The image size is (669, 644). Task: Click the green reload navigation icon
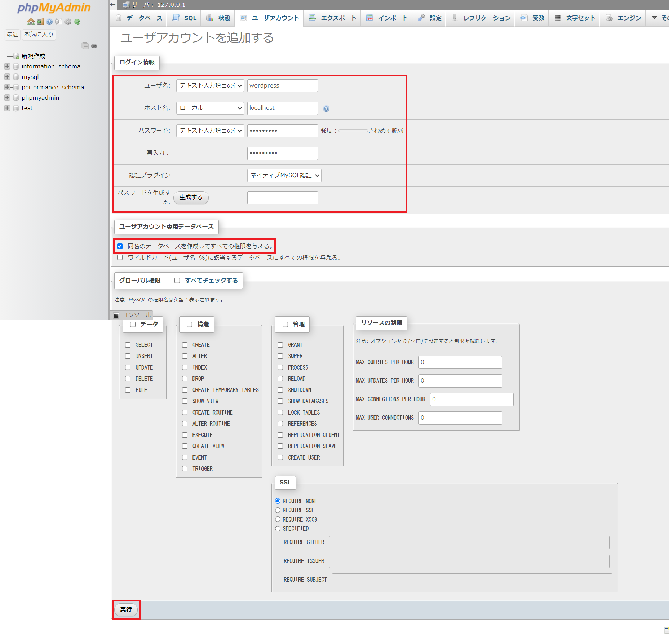[x=77, y=22]
